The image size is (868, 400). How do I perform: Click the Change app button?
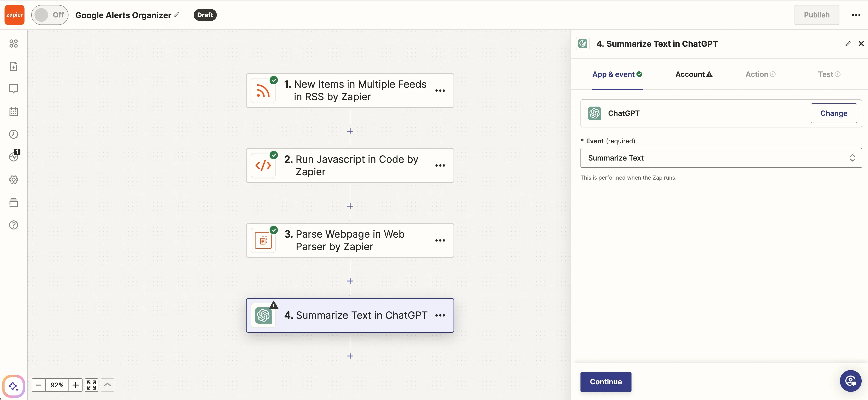coord(833,113)
